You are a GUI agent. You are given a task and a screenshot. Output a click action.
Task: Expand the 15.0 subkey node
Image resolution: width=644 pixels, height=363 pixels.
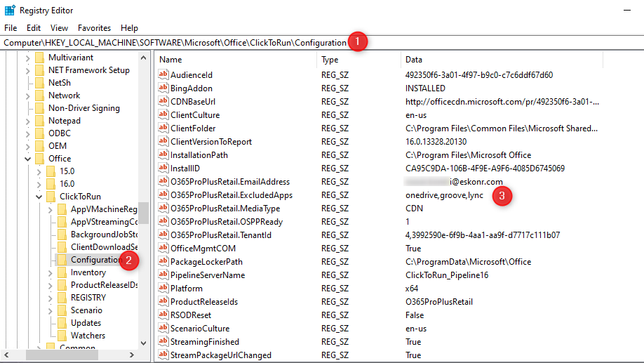click(x=39, y=172)
